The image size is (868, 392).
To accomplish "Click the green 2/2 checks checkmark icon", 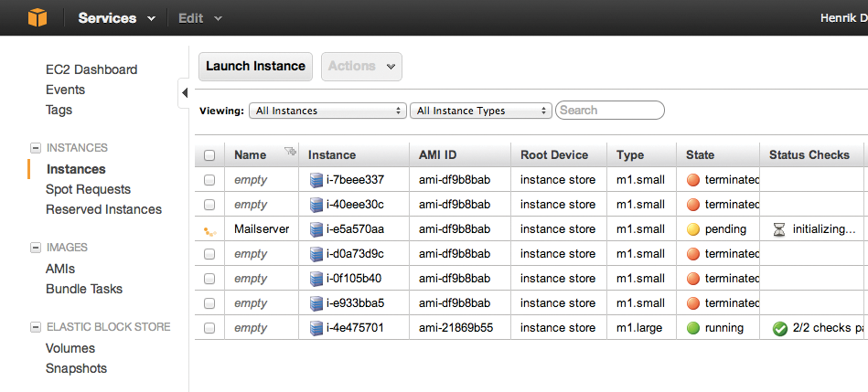I will [779, 328].
